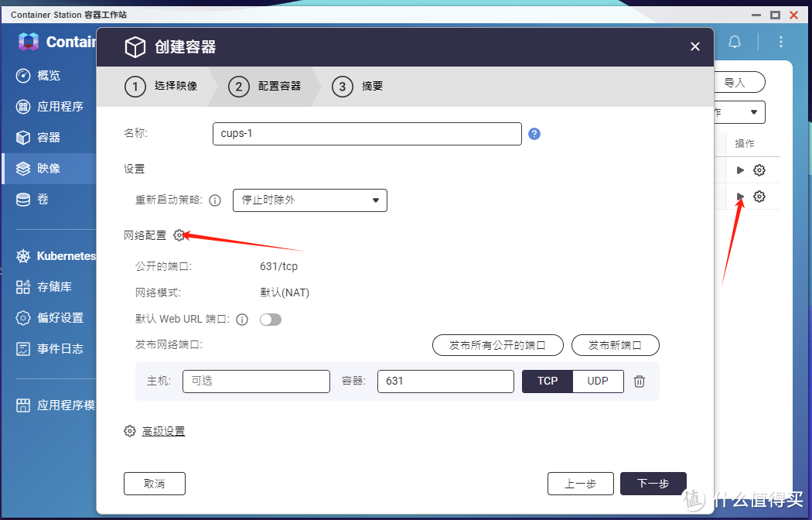
Task: Click the help question mark beside name field
Action: pyautogui.click(x=534, y=134)
